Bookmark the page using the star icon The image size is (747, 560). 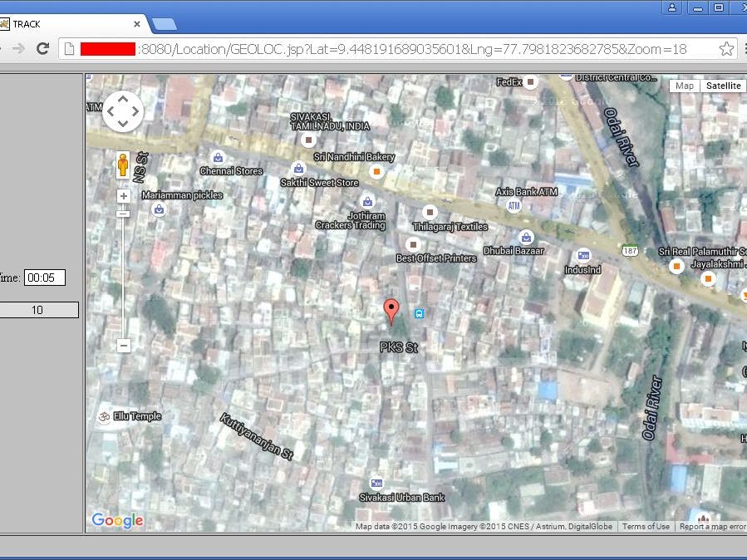tap(727, 48)
